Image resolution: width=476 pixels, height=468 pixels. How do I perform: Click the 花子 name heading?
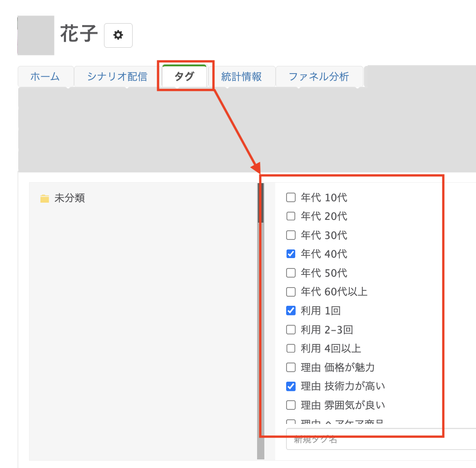[x=79, y=34]
